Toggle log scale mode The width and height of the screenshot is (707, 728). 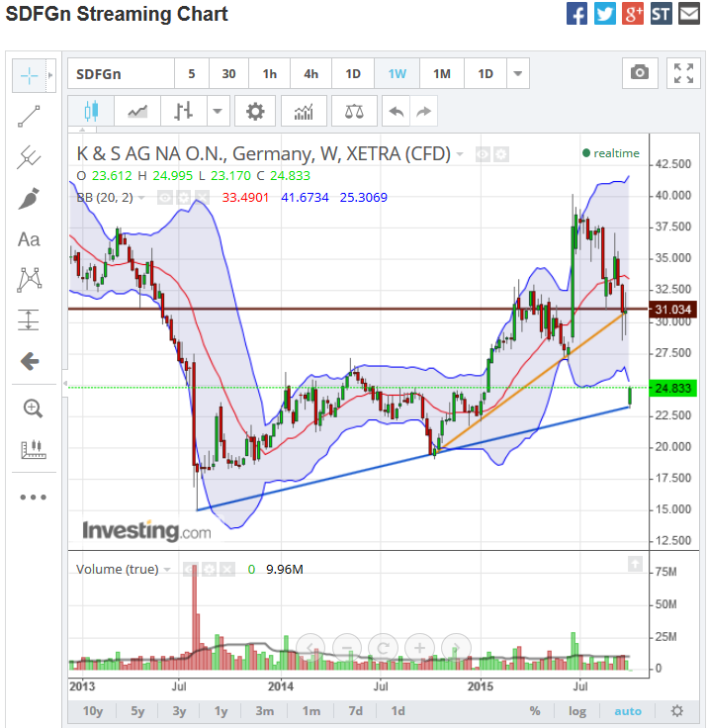pos(577,711)
